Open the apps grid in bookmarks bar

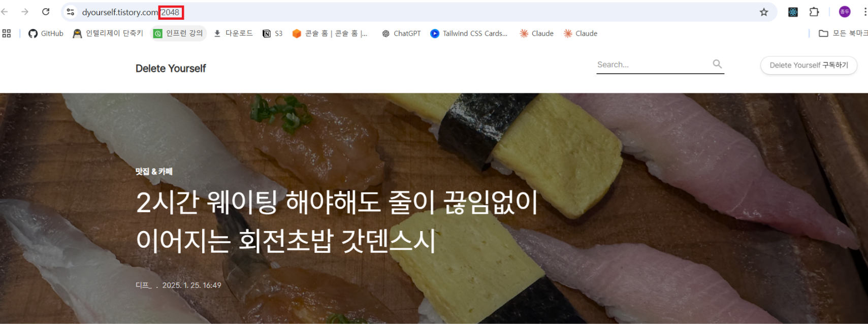click(7, 34)
